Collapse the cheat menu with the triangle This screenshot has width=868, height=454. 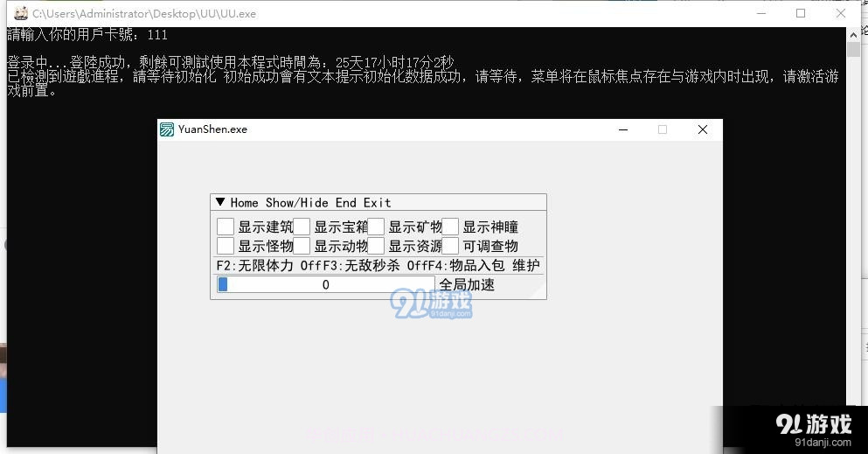click(x=220, y=202)
